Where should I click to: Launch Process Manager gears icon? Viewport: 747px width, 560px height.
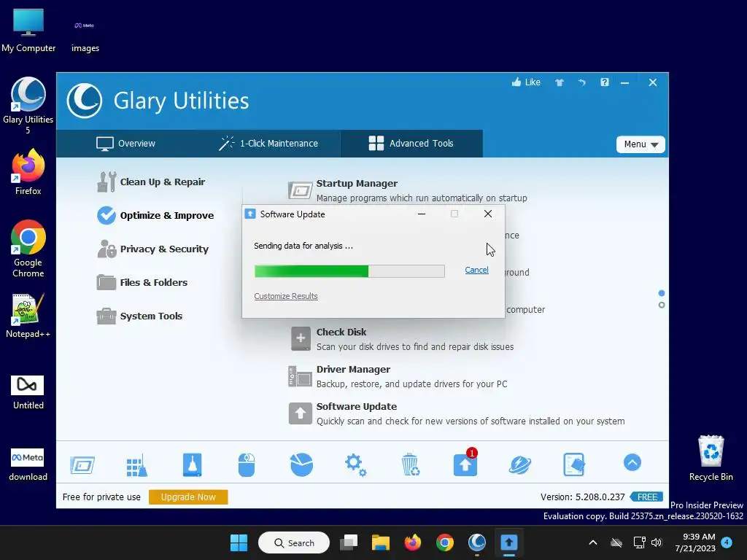356,465
